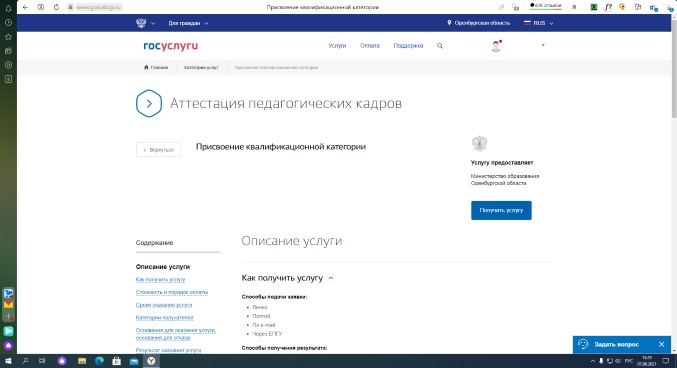
Task: Open browser downloads arrow icon
Action: (669, 7)
